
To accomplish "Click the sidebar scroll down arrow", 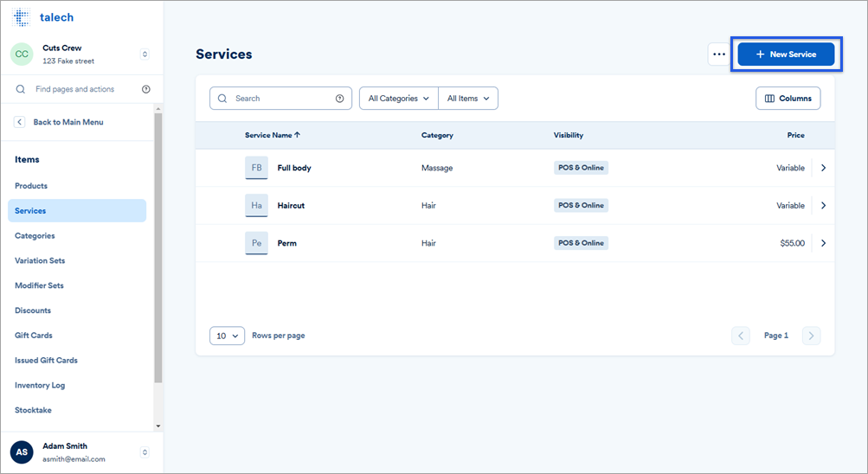I will (x=158, y=426).
